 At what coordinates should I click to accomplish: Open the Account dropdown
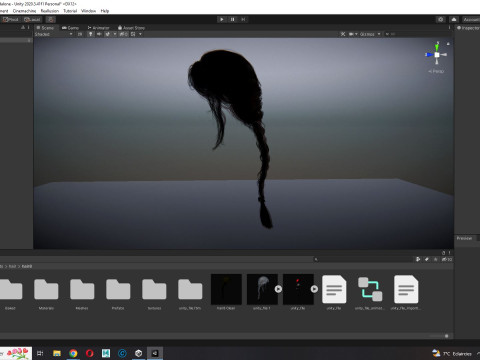pyautogui.click(x=471, y=19)
